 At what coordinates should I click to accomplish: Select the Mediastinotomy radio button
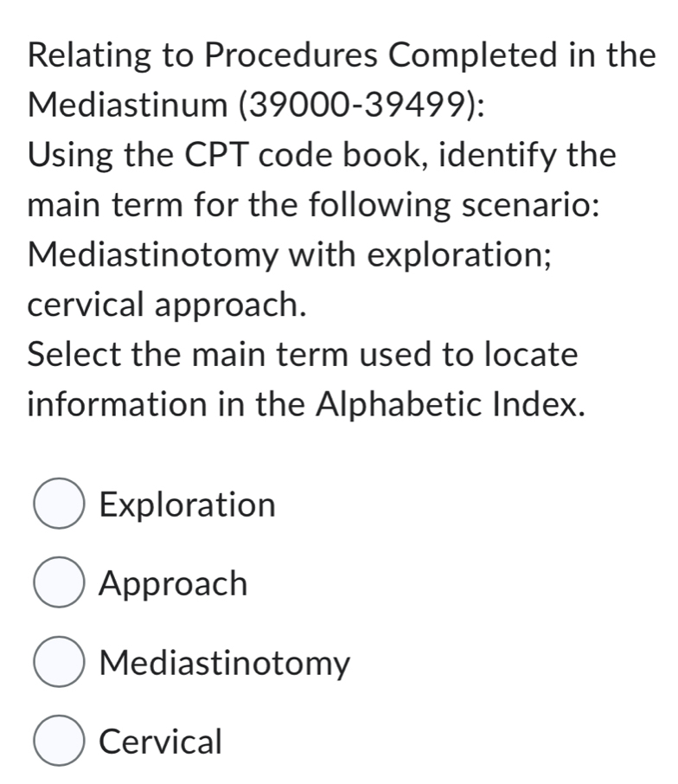(58, 663)
